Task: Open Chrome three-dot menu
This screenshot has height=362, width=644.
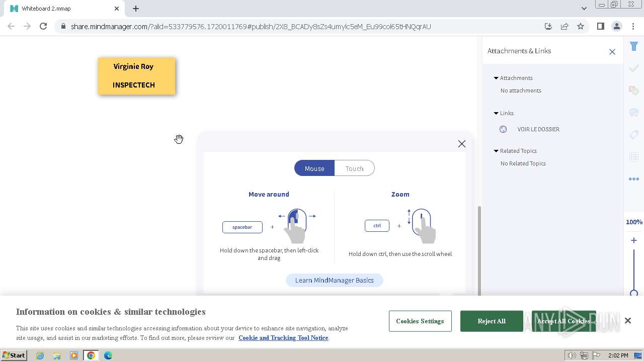Action: 632,27
